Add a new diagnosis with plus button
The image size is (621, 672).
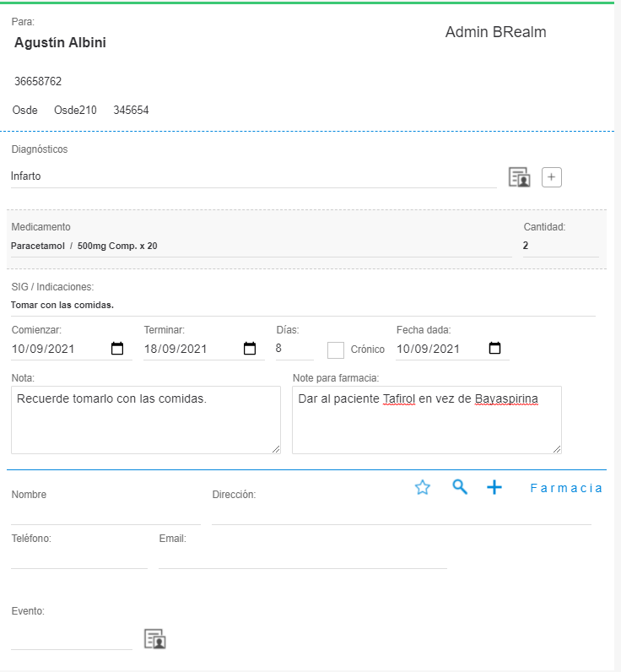pyautogui.click(x=552, y=177)
